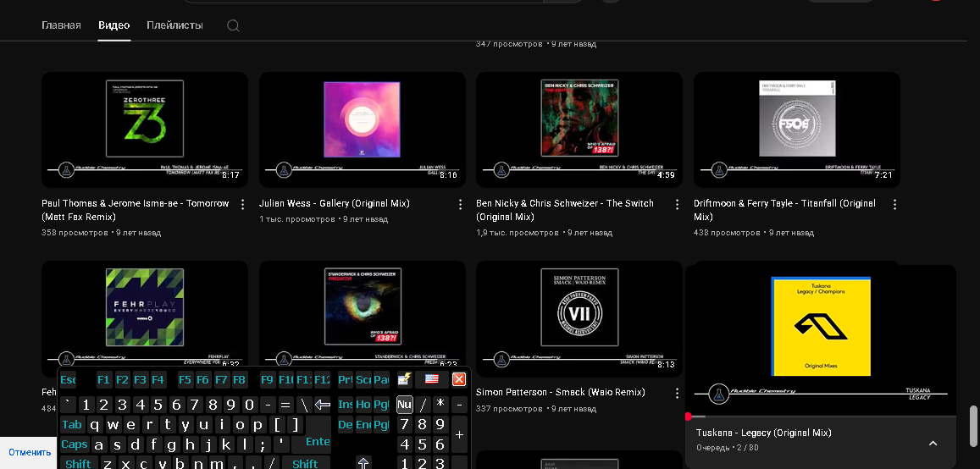The width and height of the screenshot is (980, 469).
Task: Open Paul Thomas & Jerome Isma-ae Tomorrow title
Action: (136, 210)
